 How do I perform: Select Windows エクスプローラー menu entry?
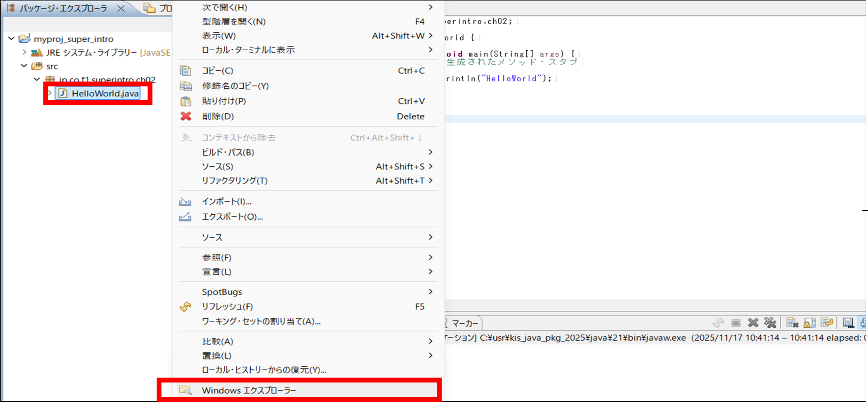pos(249,391)
